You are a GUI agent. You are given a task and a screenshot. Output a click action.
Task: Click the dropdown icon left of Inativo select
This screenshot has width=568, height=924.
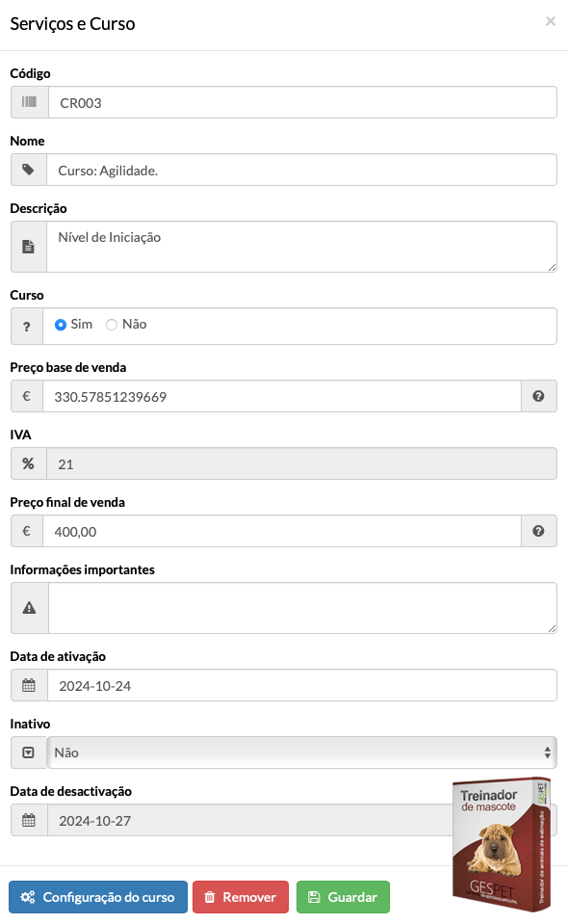pyautogui.click(x=28, y=752)
